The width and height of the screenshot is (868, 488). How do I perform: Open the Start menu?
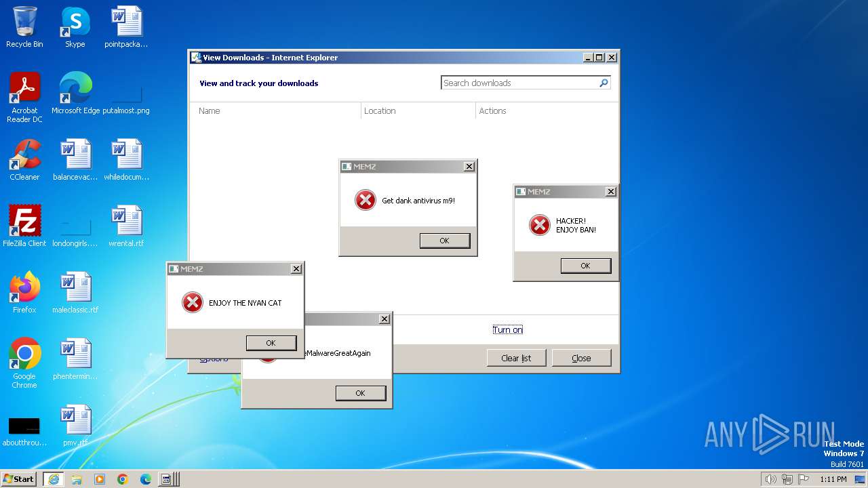coord(19,479)
